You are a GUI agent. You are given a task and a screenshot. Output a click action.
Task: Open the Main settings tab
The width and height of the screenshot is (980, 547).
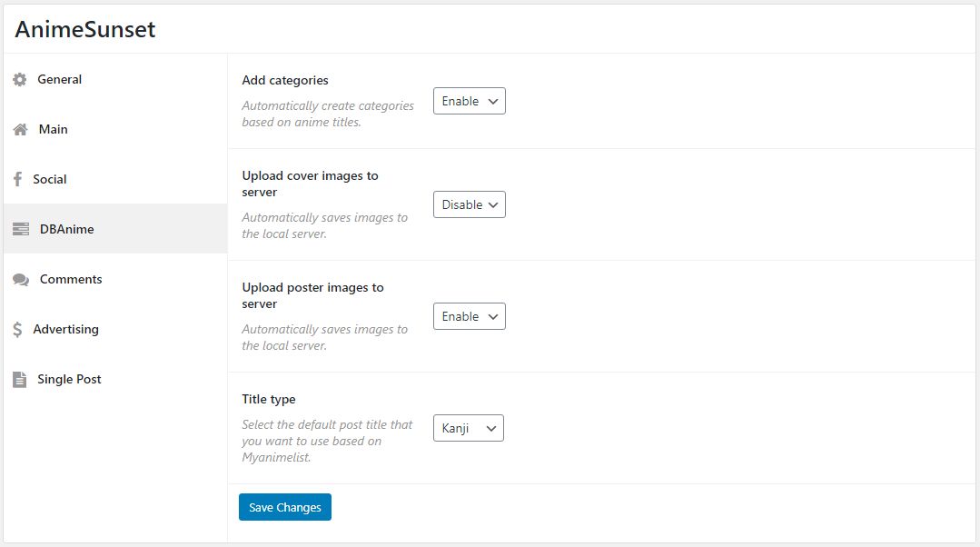click(x=54, y=130)
